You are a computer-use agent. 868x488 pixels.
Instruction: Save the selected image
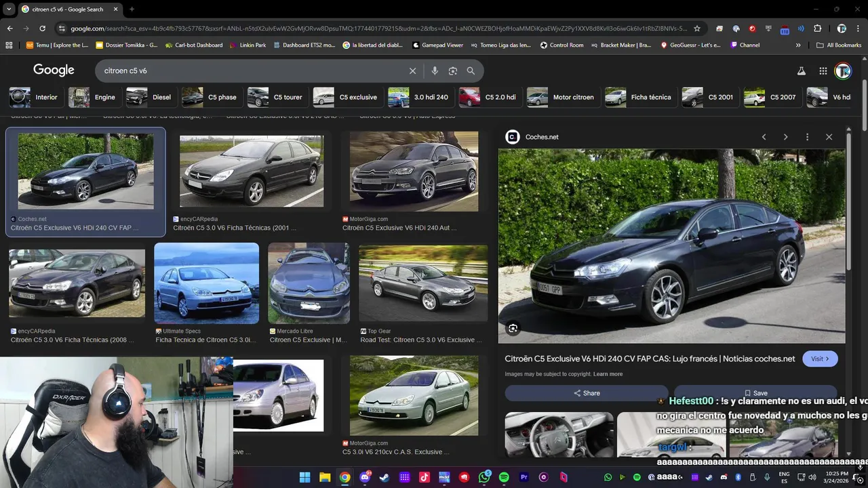coord(755,393)
